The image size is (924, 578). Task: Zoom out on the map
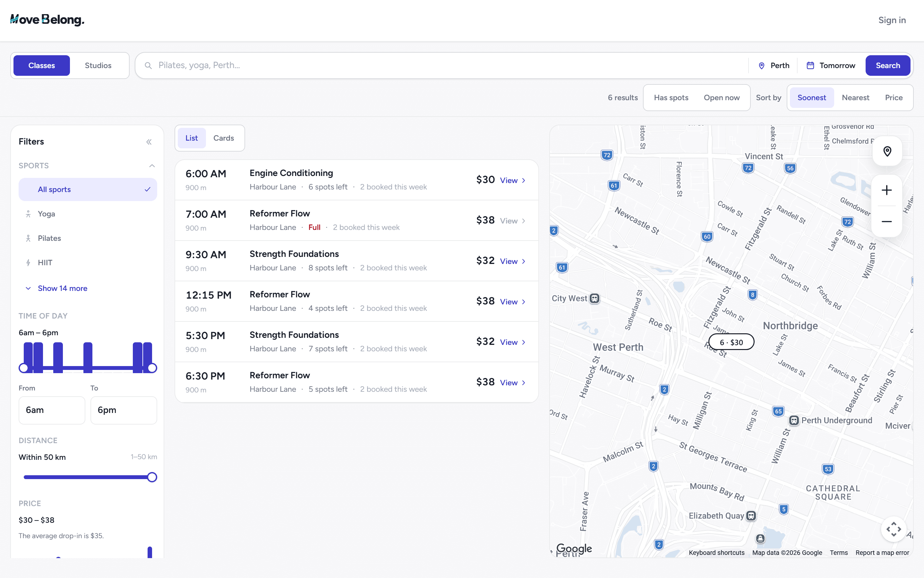tap(886, 222)
